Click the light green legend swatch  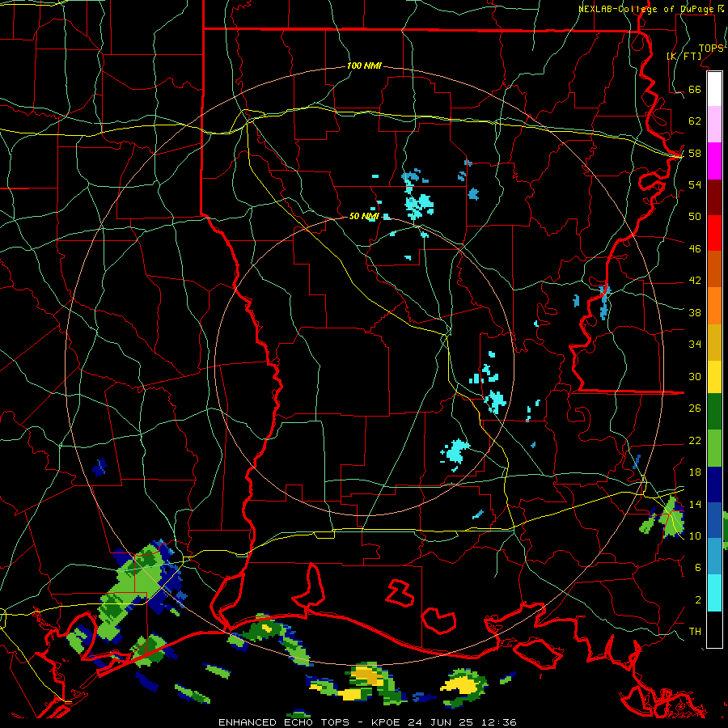pyautogui.click(x=714, y=448)
